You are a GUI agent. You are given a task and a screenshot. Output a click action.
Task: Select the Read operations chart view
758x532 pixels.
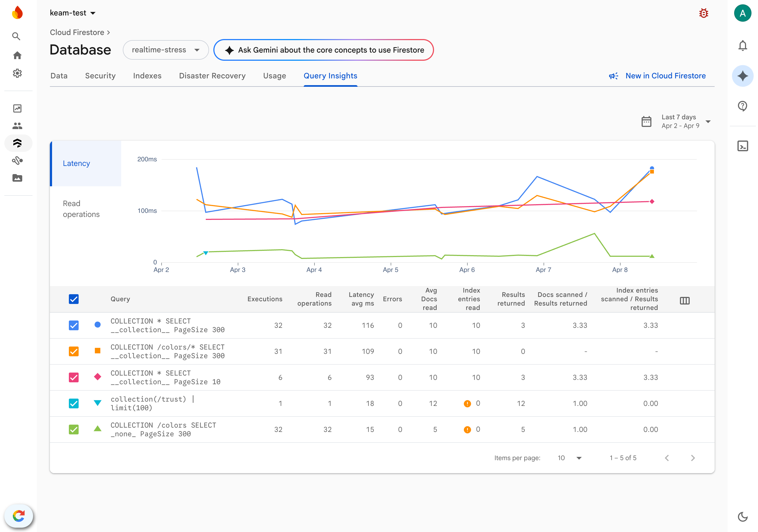tap(81, 209)
